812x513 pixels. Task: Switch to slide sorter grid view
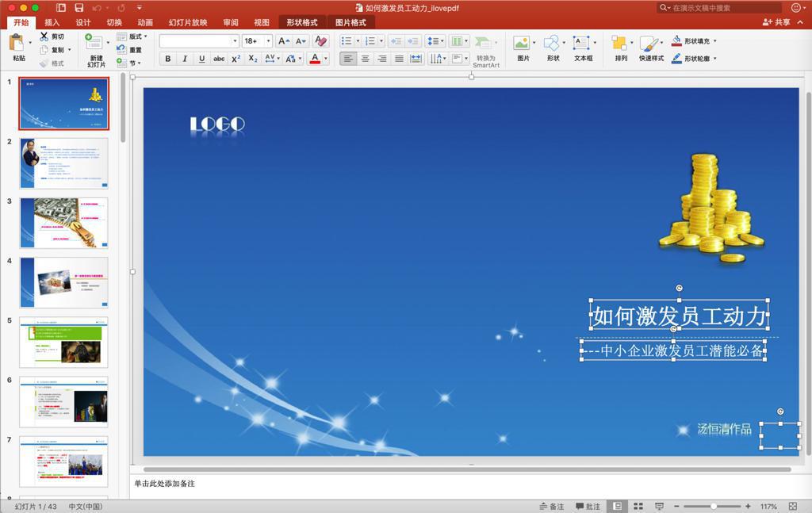coord(638,507)
